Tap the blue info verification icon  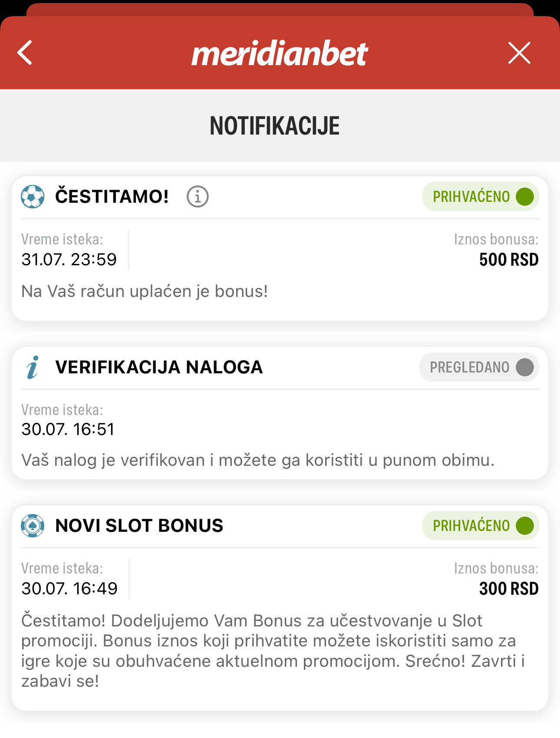click(x=33, y=367)
